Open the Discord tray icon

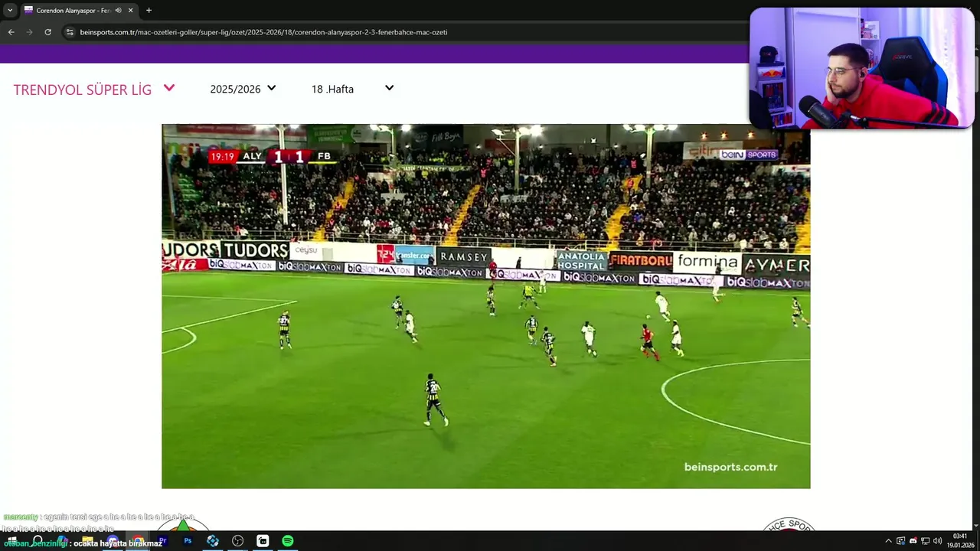(x=913, y=540)
